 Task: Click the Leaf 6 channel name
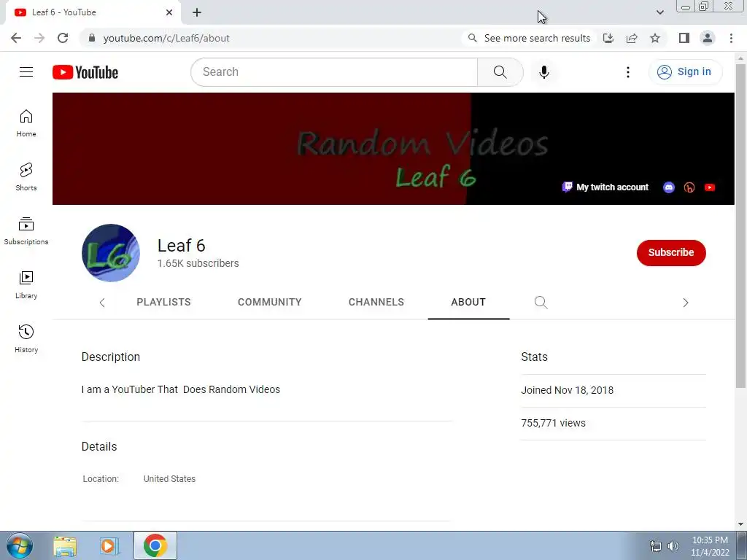[x=181, y=246]
